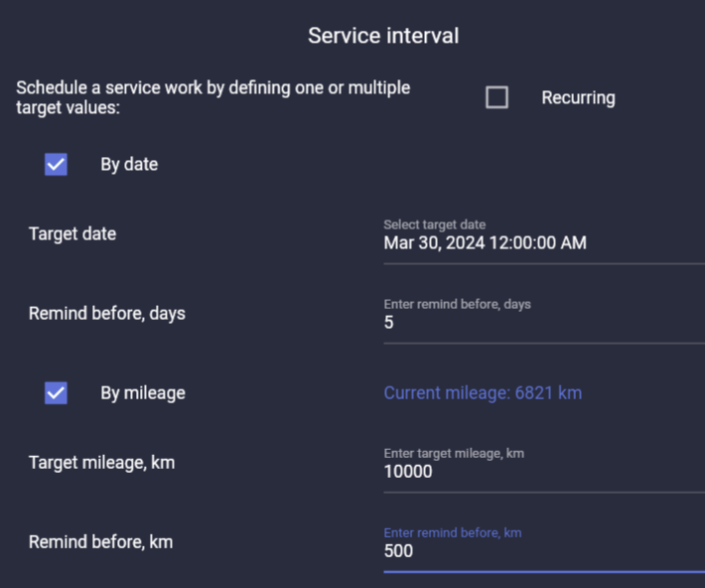Click the "Remind before, days" row label

[107, 313]
